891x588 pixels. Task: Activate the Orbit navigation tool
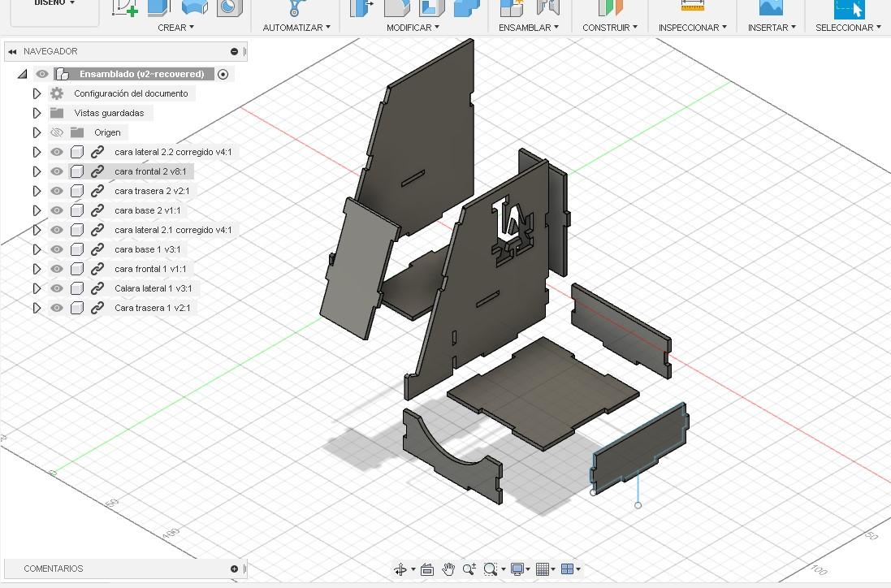pos(400,569)
